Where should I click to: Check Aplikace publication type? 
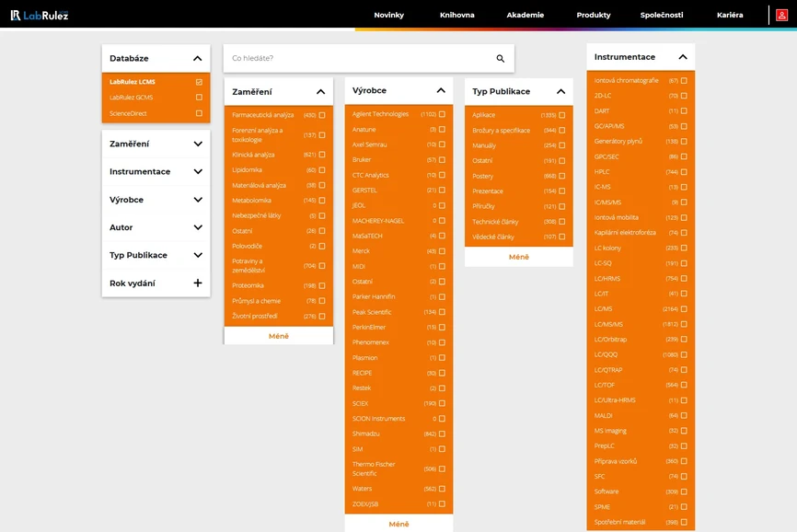pos(561,115)
